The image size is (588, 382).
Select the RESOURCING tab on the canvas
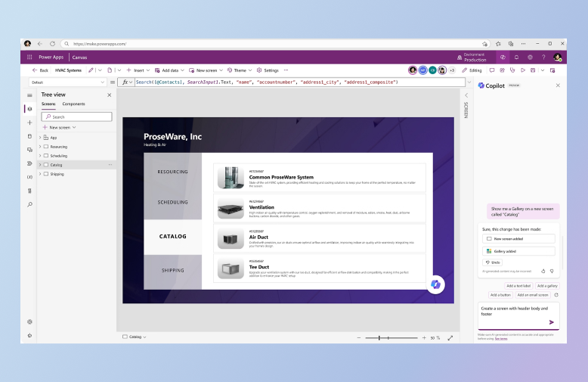[172, 172]
